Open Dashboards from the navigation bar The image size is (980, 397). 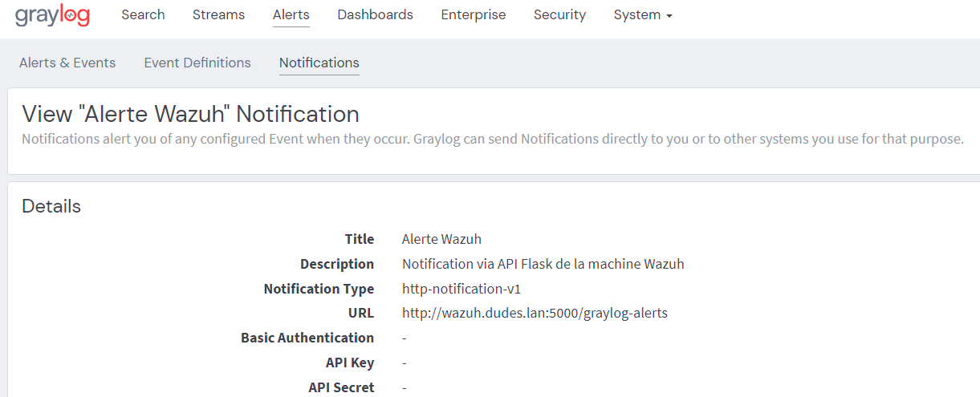[375, 14]
